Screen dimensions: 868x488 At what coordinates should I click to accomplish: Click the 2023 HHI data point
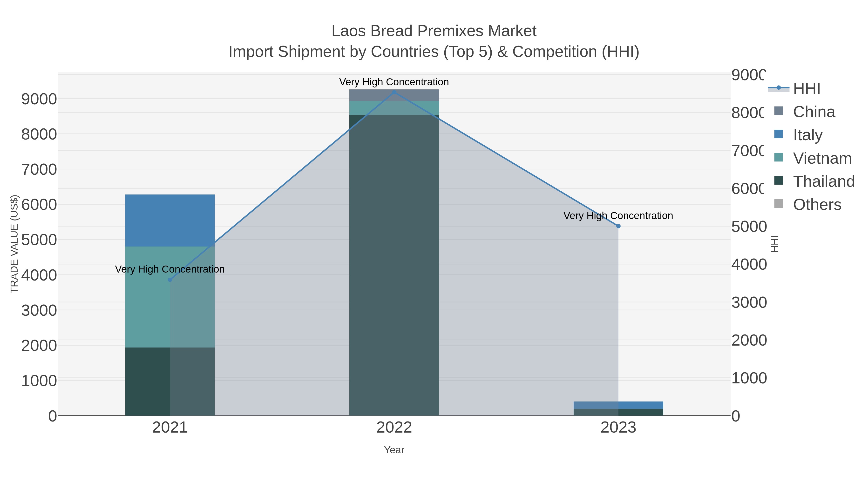point(618,226)
